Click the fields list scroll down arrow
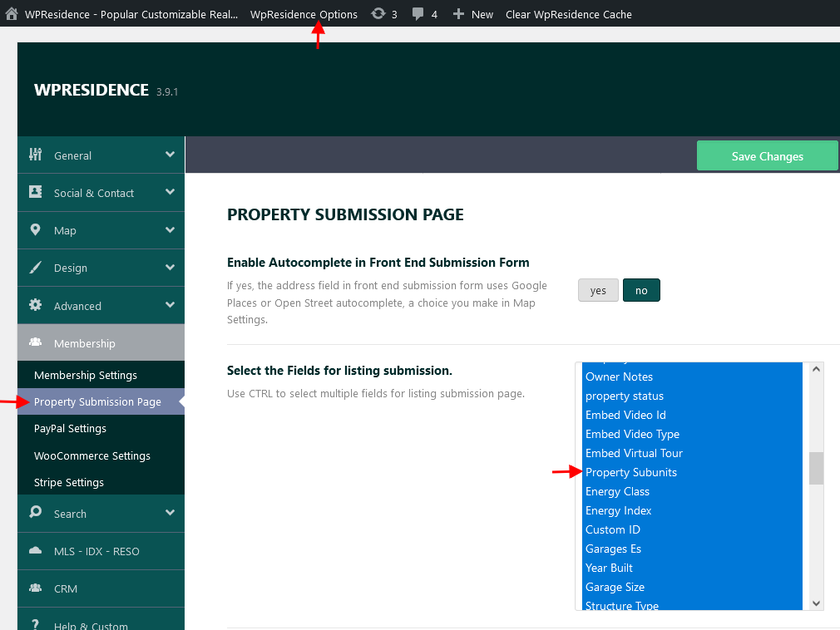Viewport: 840px width, 630px height. click(816, 603)
